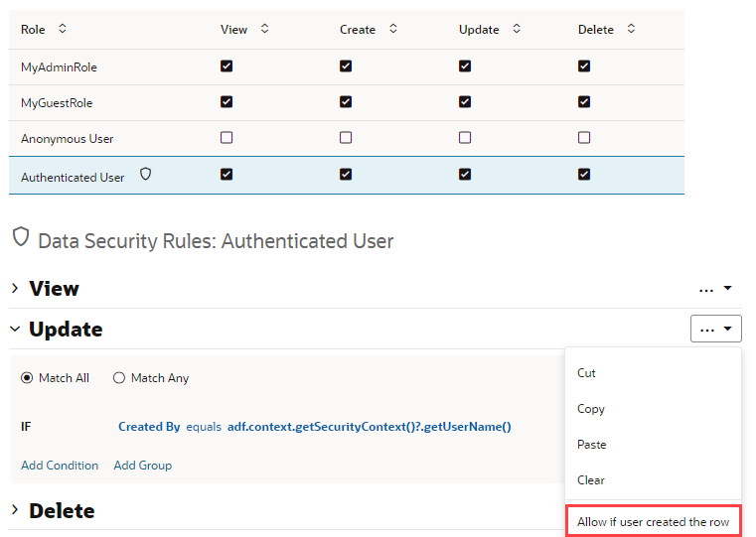Uncheck Update for Authenticated User
This screenshot has width=756, height=537.
465,174
